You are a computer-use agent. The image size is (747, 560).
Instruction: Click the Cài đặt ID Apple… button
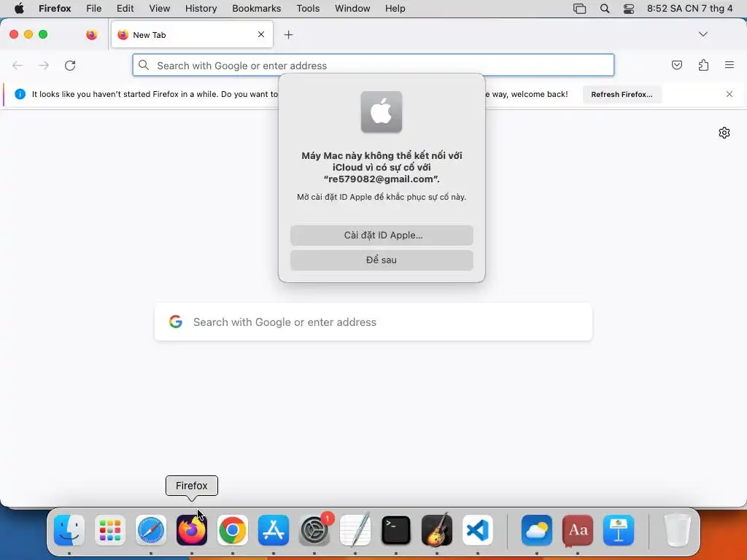tap(382, 236)
